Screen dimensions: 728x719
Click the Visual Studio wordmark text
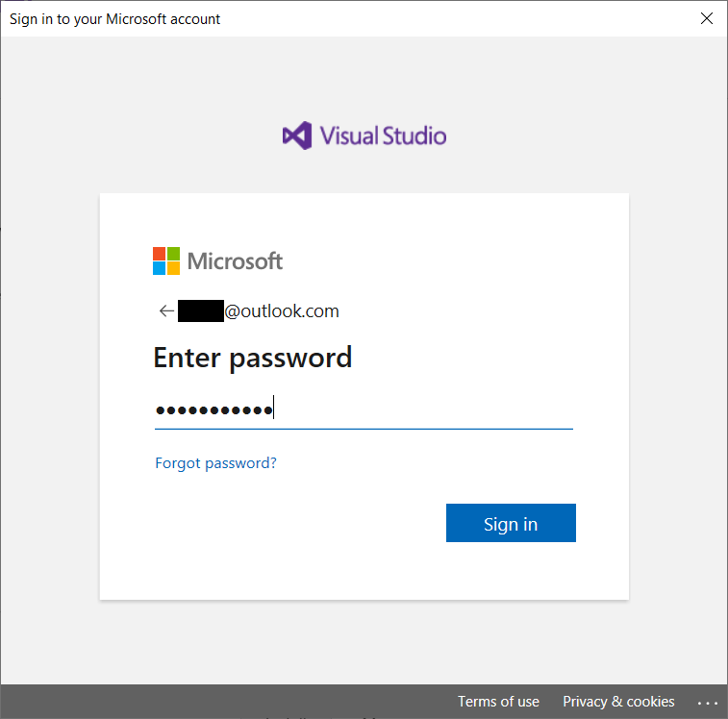[x=383, y=136]
